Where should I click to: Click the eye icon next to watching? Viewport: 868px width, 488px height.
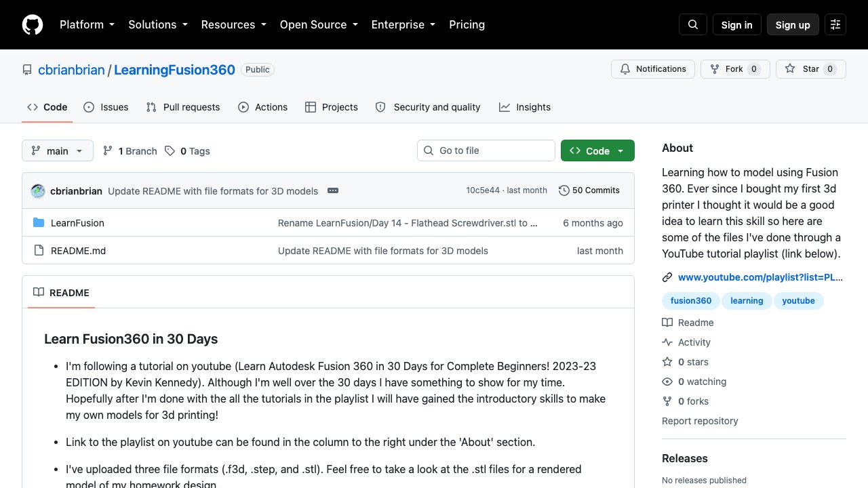click(667, 382)
